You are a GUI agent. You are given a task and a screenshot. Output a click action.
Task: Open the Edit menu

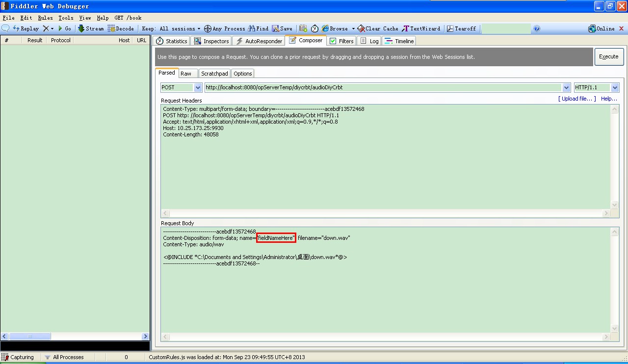click(x=26, y=18)
